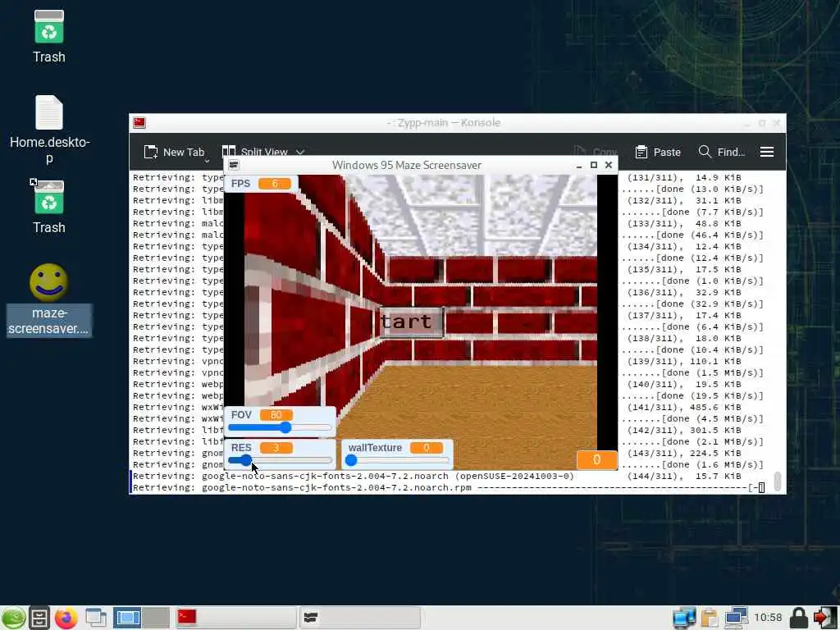Open the Trash icon at top of desktop
This screenshot has height=630, width=840.
tap(48, 27)
